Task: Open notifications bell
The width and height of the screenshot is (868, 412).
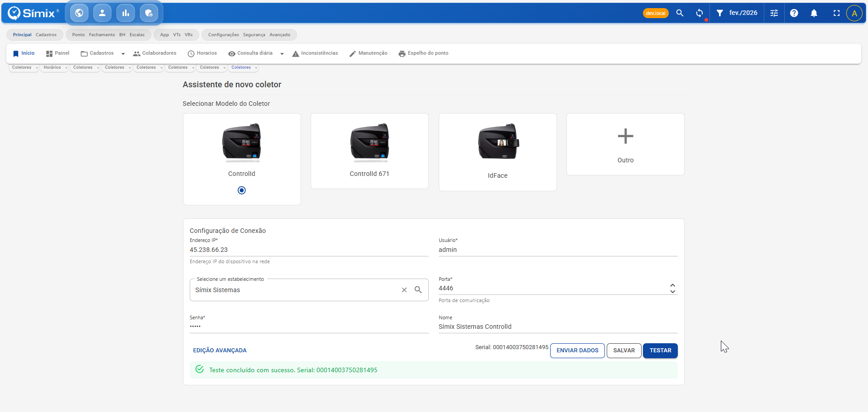Action: (x=814, y=13)
